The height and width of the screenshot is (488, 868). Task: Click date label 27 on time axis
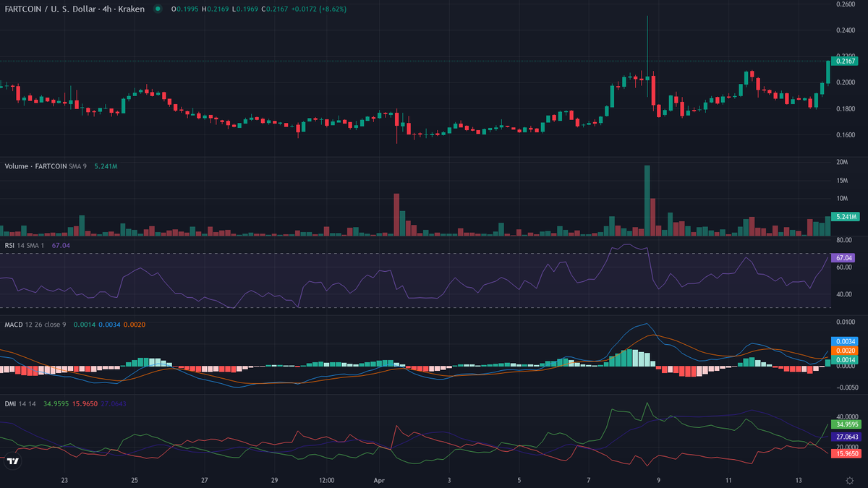click(x=205, y=480)
